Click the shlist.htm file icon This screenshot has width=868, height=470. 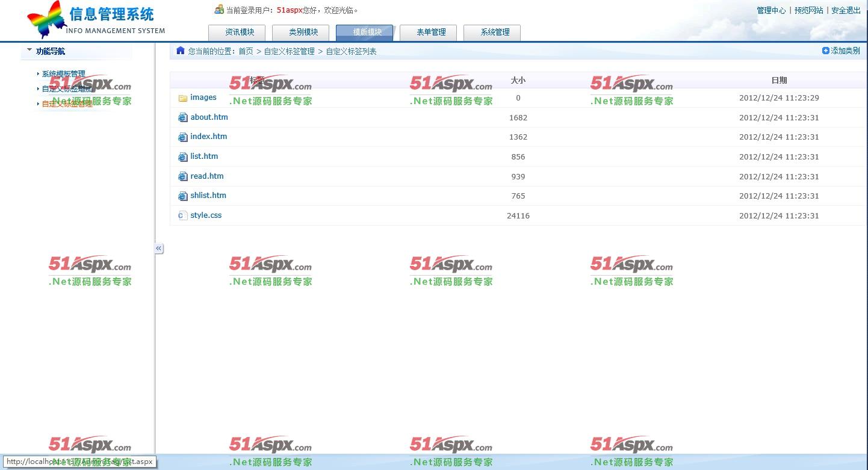pyautogui.click(x=183, y=196)
